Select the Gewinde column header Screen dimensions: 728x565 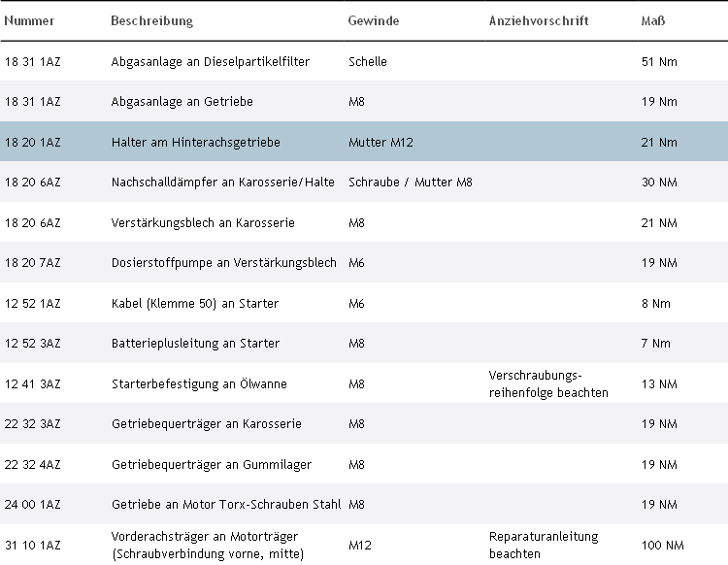373,21
